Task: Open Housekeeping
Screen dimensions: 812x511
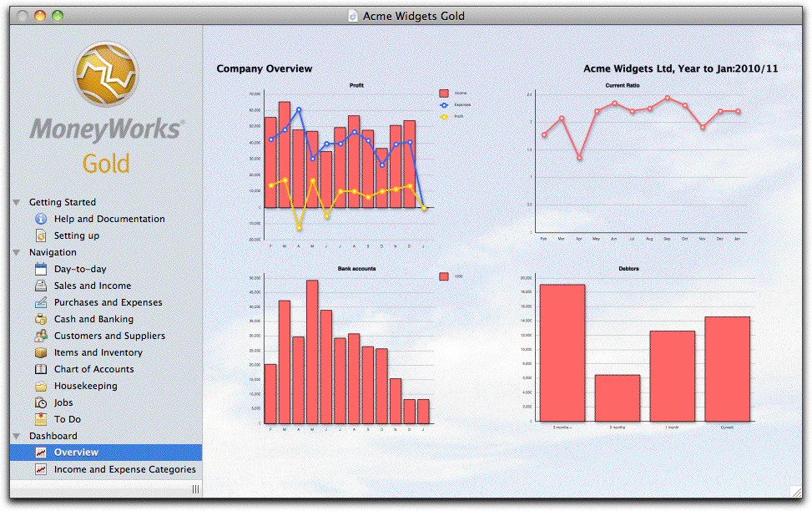Action: point(85,386)
